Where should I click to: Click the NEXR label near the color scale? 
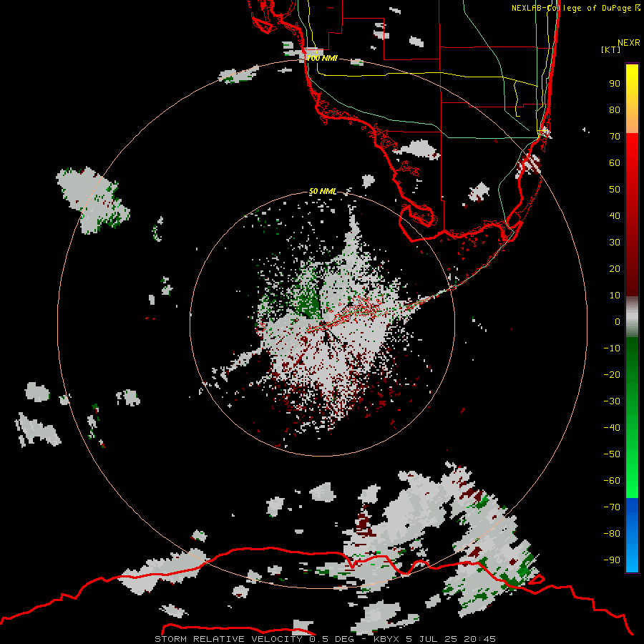(629, 42)
